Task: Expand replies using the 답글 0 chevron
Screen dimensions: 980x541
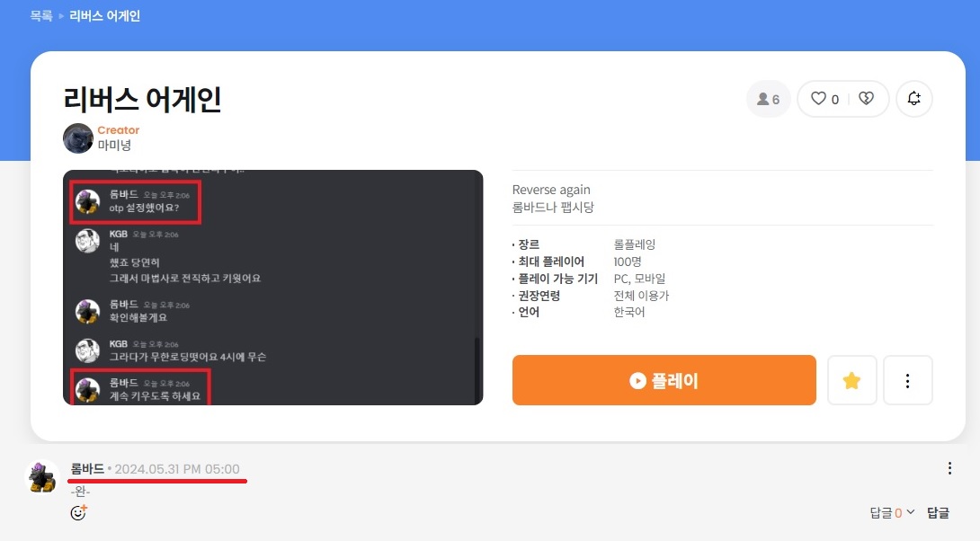Action: coord(891,511)
